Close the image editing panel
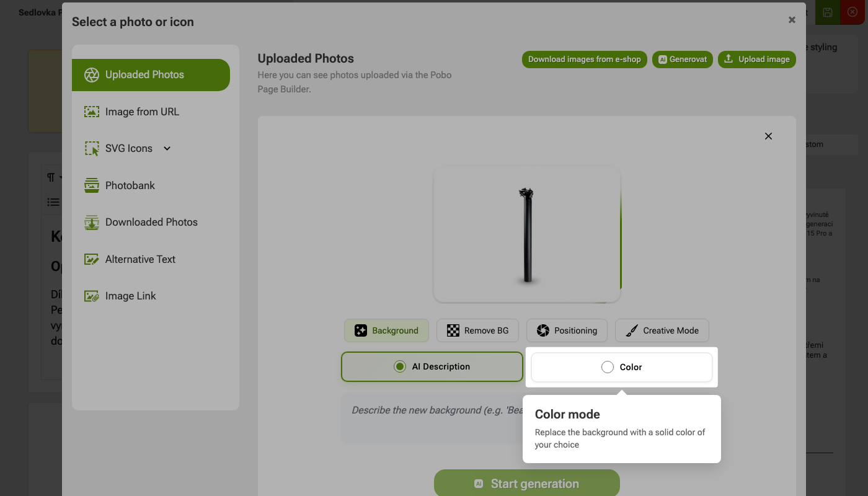Screen dimensions: 868x496 pyautogui.click(x=768, y=136)
